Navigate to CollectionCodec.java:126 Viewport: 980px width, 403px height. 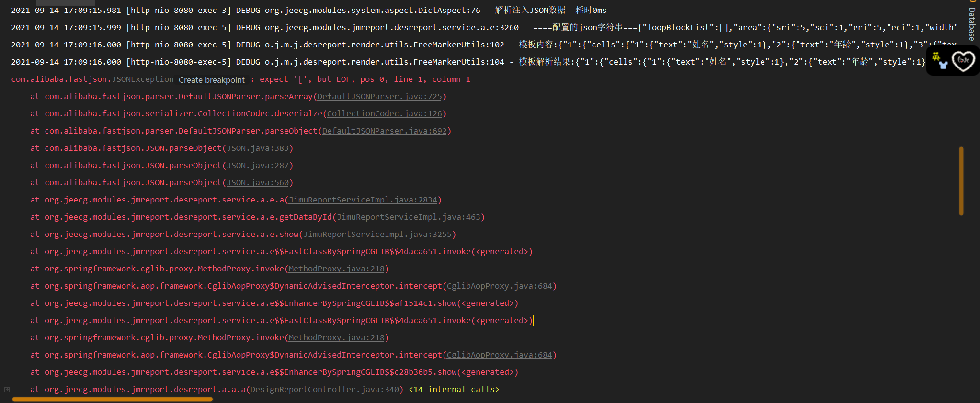coord(385,114)
